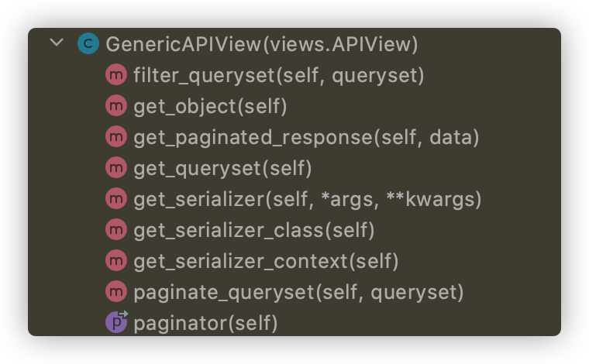Click method icon beside get_serializer(self, *args, **kwargs)

(x=116, y=198)
